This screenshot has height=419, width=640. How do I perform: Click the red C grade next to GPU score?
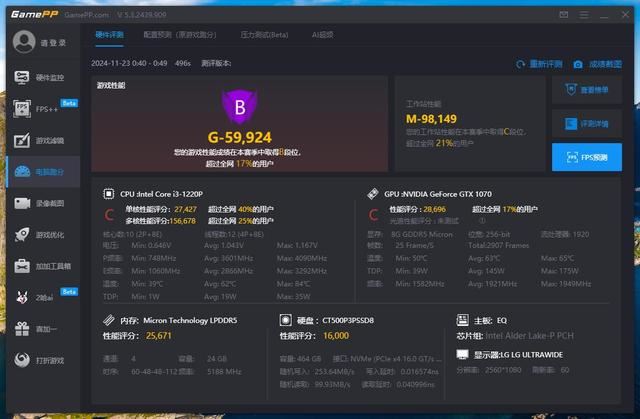[373, 215]
